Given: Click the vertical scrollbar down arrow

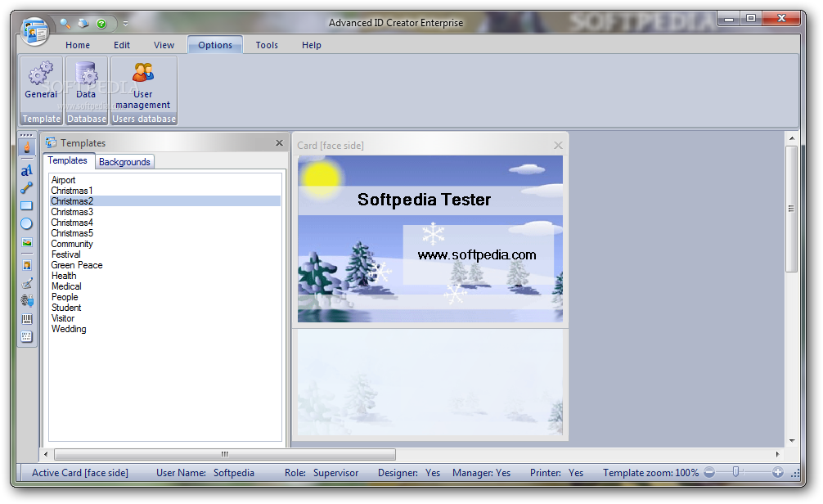Looking at the screenshot, I should pyautogui.click(x=792, y=441).
